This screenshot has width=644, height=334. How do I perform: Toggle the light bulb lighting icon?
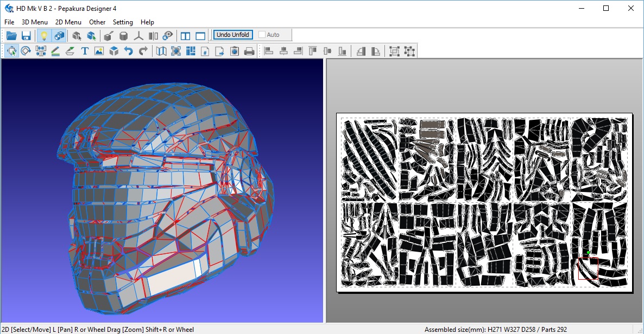43,36
